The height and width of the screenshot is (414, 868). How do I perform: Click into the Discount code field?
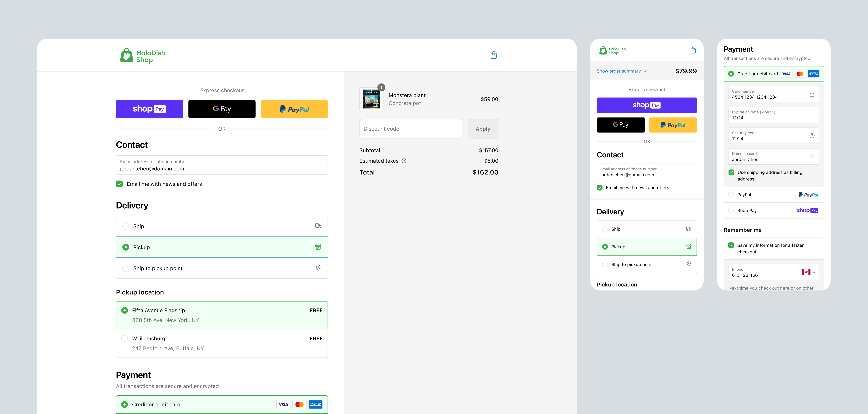pyautogui.click(x=410, y=129)
